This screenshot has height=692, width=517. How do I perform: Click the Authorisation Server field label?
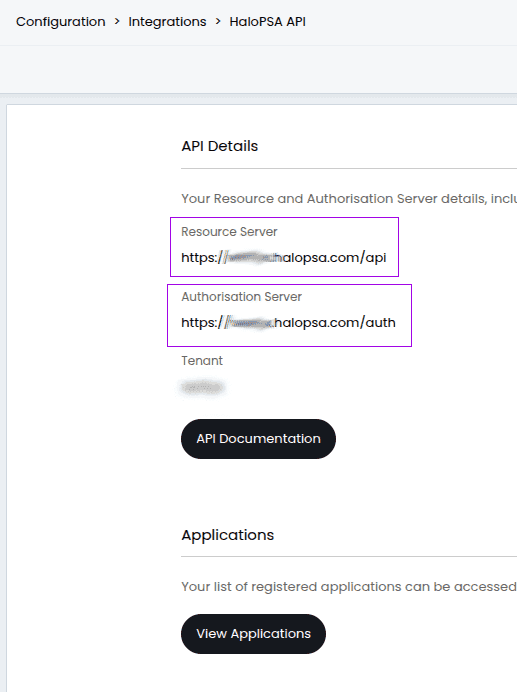(242, 297)
